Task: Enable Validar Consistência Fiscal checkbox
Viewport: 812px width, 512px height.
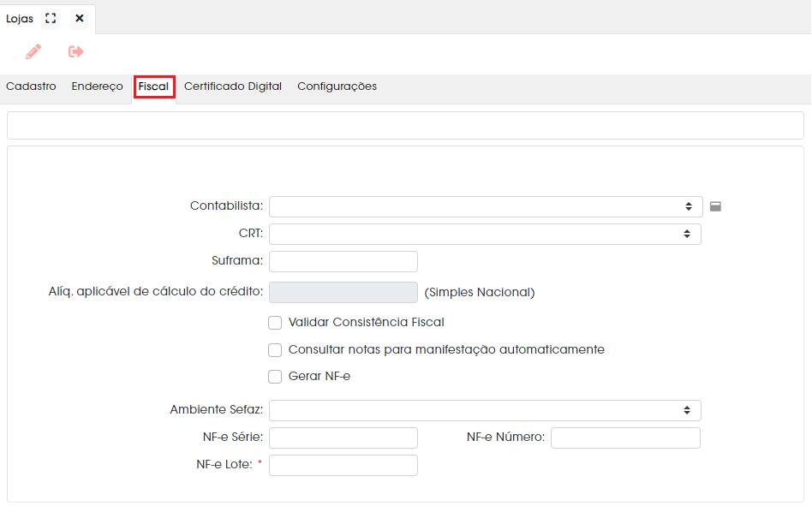Action: [275, 323]
